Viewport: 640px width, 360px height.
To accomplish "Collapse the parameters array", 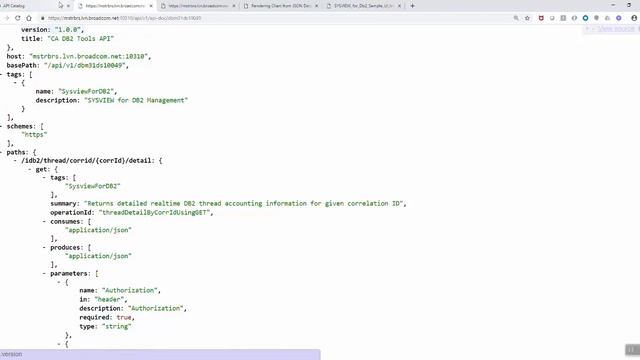I will pyautogui.click(x=44, y=273).
